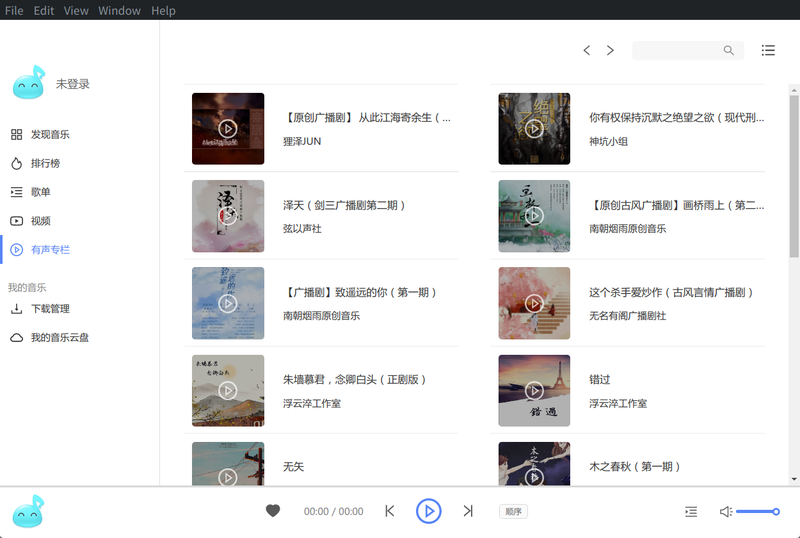Play the 错过 album thumbnail
Viewport: 800px width, 538px height.
[x=534, y=391]
